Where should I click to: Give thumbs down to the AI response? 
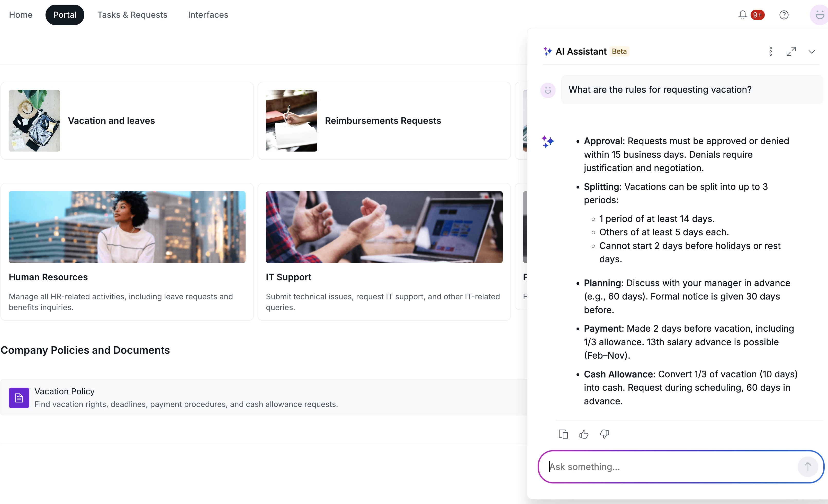point(604,434)
